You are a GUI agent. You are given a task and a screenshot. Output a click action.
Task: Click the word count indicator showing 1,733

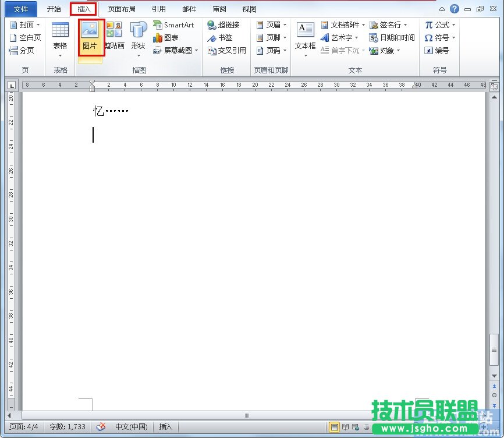tap(68, 427)
